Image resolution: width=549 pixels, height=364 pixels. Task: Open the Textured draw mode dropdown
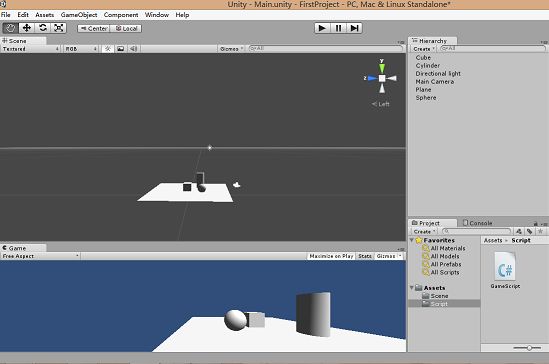click(31, 49)
